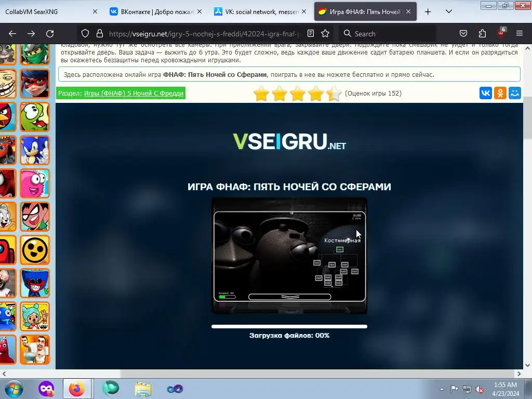Open the file explorer folder taskbar icon

coord(143,389)
